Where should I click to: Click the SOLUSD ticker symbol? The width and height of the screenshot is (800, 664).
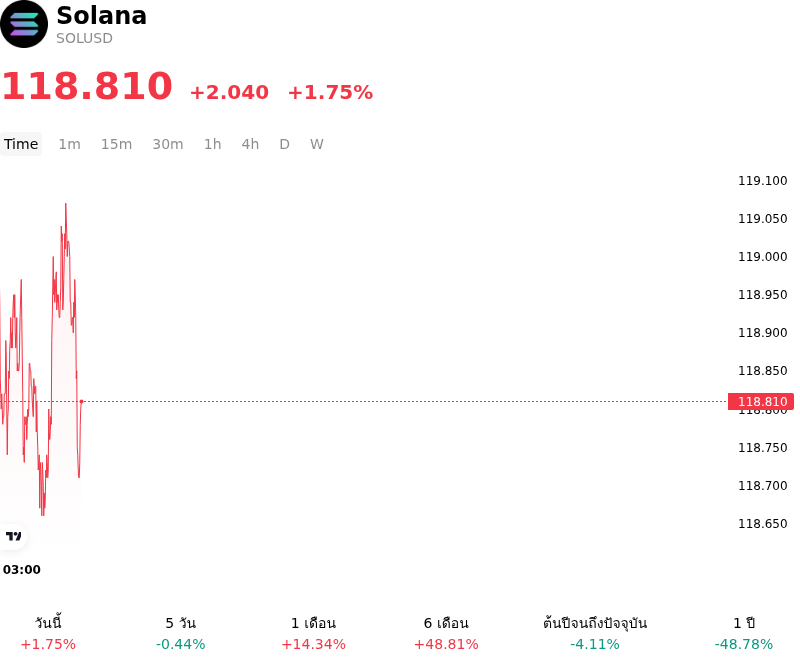pos(84,38)
